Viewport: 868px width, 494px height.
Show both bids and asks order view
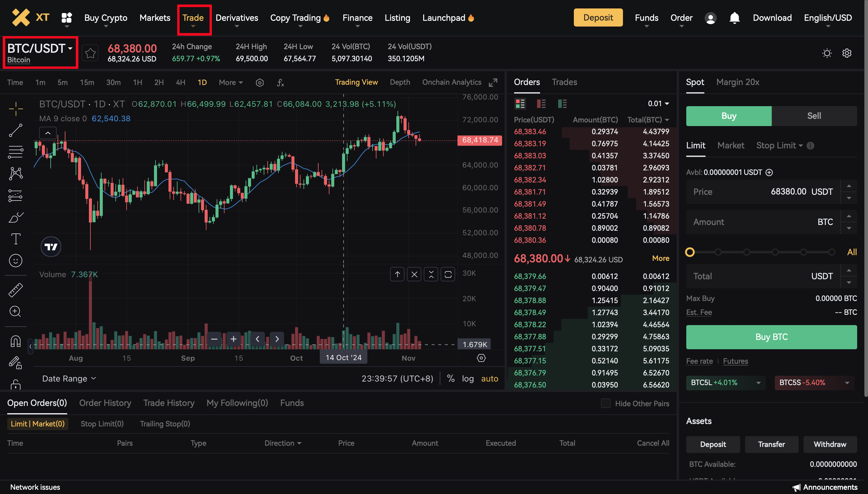point(520,103)
